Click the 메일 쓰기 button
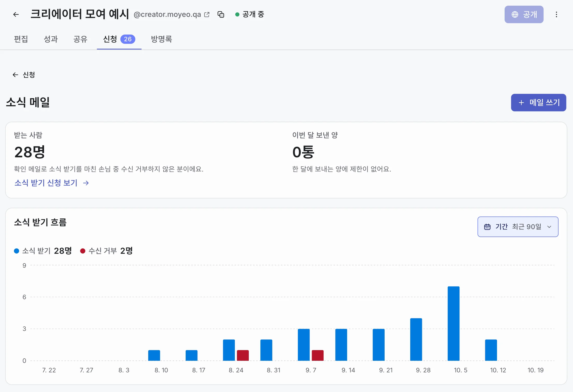The height and width of the screenshot is (392, 573). pyautogui.click(x=538, y=103)
